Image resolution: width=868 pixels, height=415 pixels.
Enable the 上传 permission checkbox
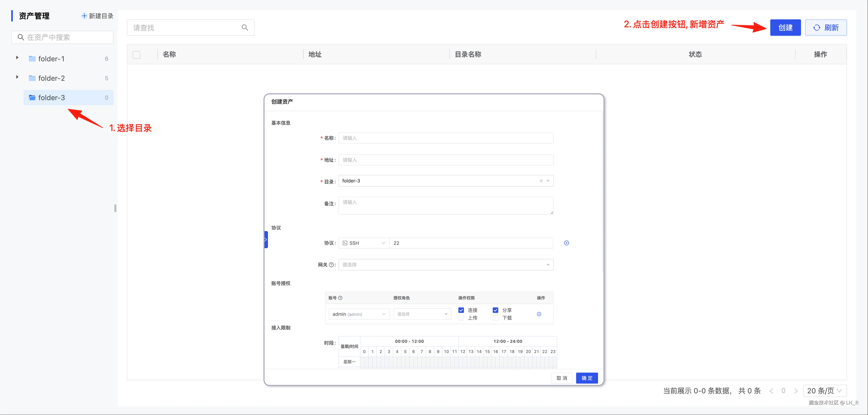pyautogui.click(x=461, y=318)
